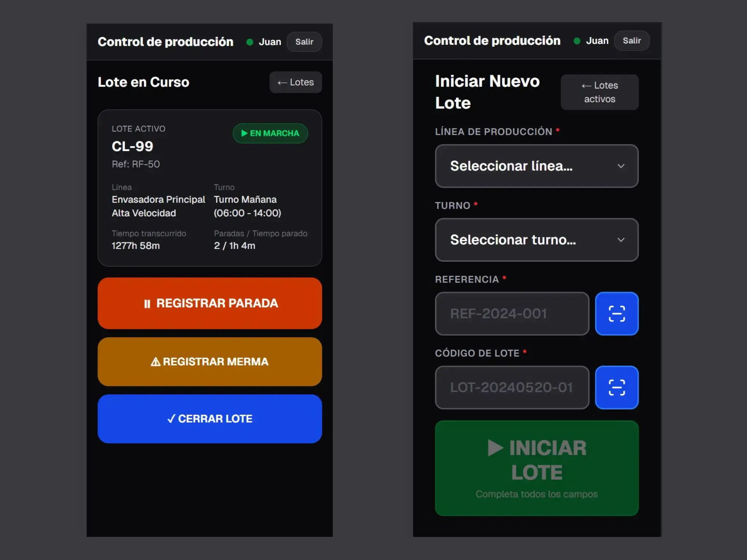Click the Paradas / Tiempo parado label

(x=261, y=234)
